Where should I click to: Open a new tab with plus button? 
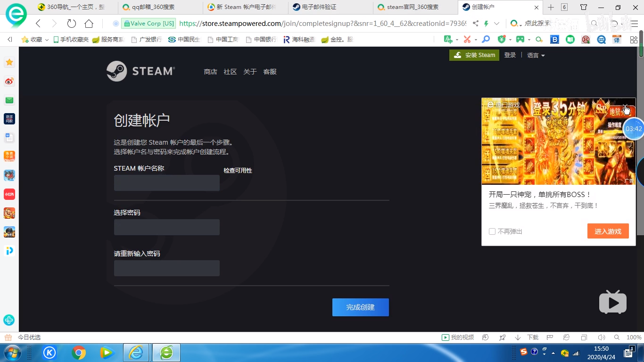click(x=551, y=7)
